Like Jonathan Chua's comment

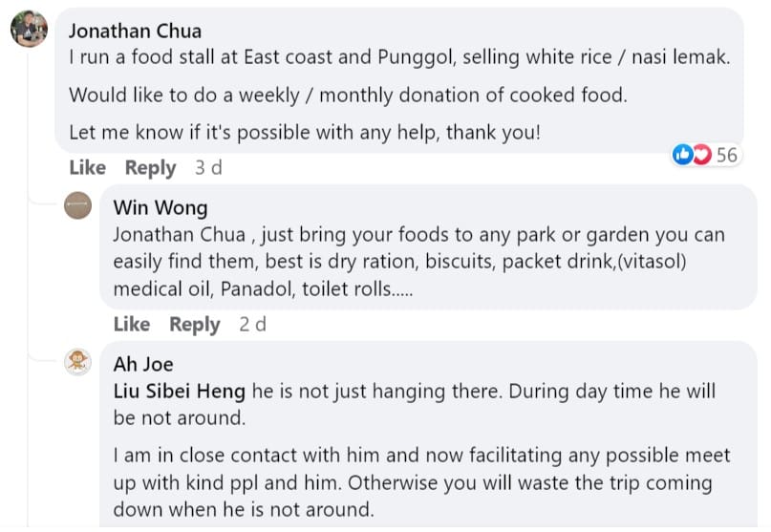click(88, 168)
